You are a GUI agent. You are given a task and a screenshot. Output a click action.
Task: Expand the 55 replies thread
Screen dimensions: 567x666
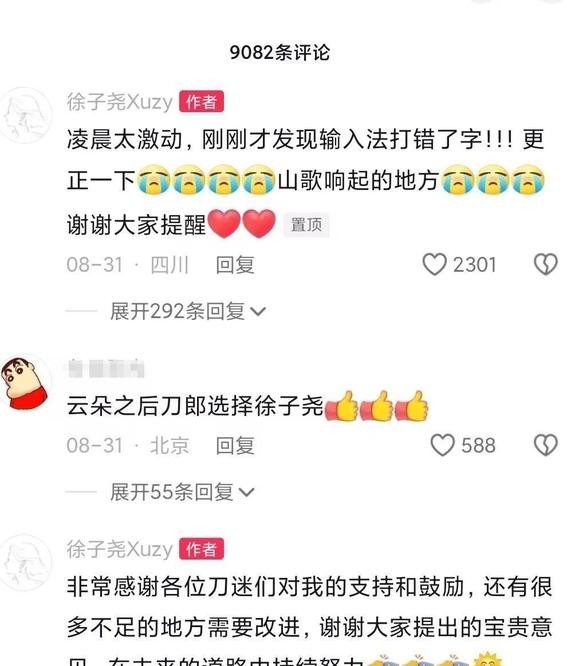coord(182,492)
